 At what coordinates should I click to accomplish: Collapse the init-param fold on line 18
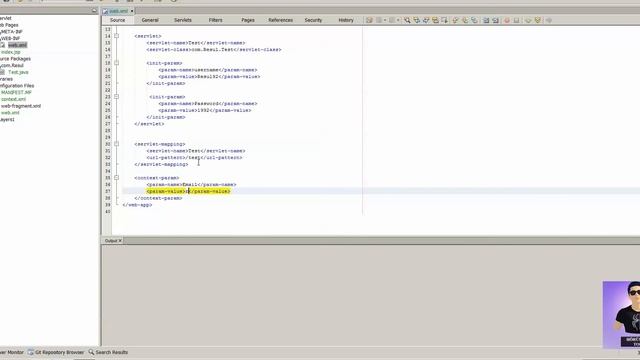click(116, 63)
